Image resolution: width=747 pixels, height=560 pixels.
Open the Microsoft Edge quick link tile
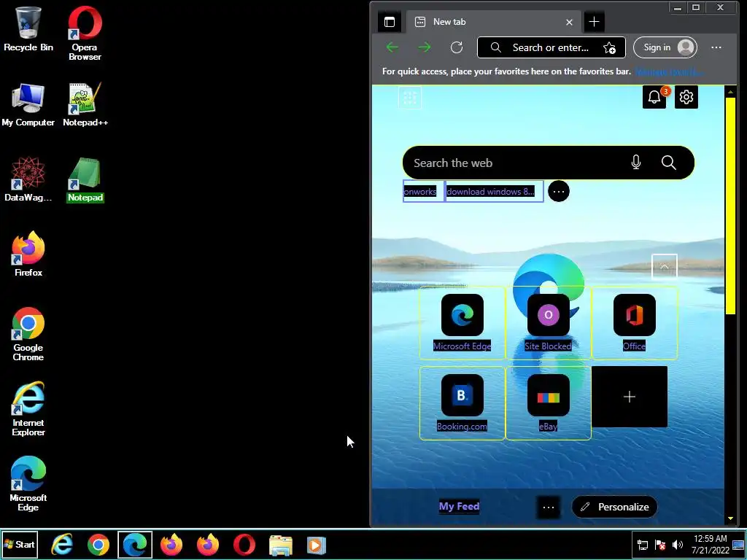pyautogui.click(x=462, y=322)
